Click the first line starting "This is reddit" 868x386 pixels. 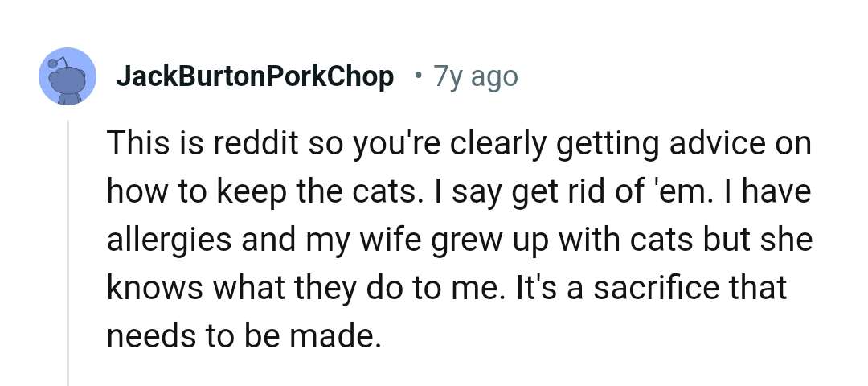458,144
